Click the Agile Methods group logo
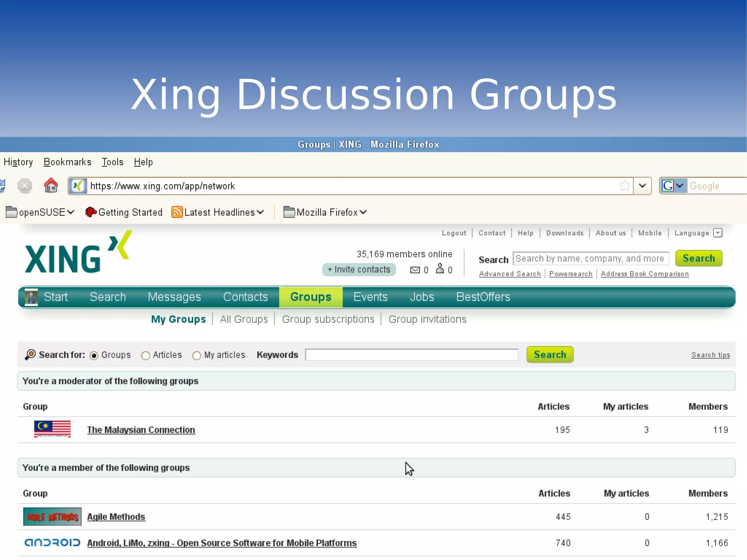Viewport: 747px width, 560px height. click(x=53, y=517)
